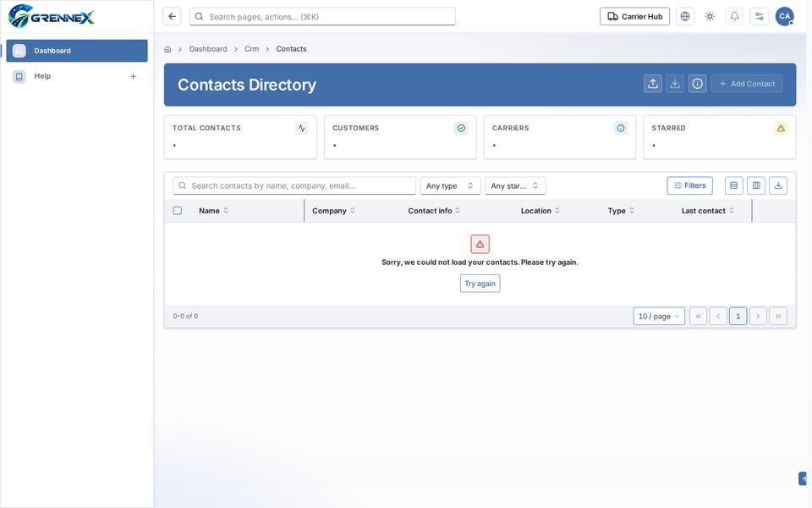
Task: Click the table export download icon
Action: point(778,185)
